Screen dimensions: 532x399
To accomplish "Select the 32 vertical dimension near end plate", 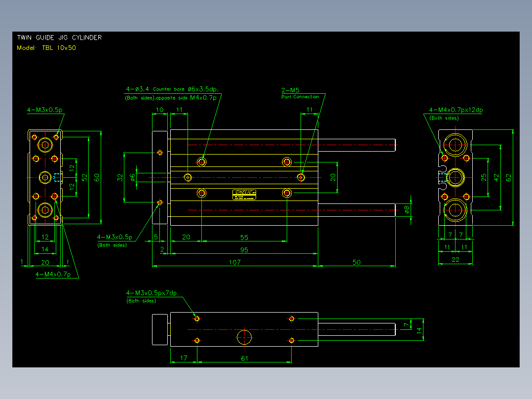I will [x=120, y=178].
